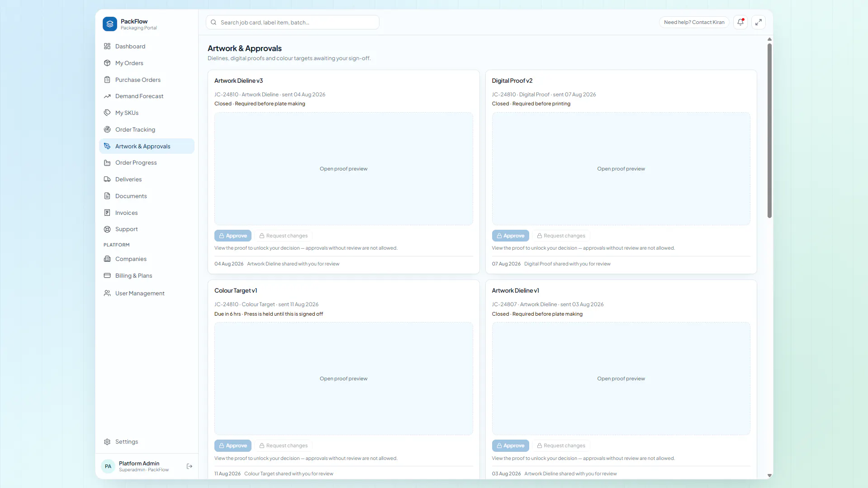868x488 pixels.
Task: Select Order Tracking from the sidebar
Action: 147,129
